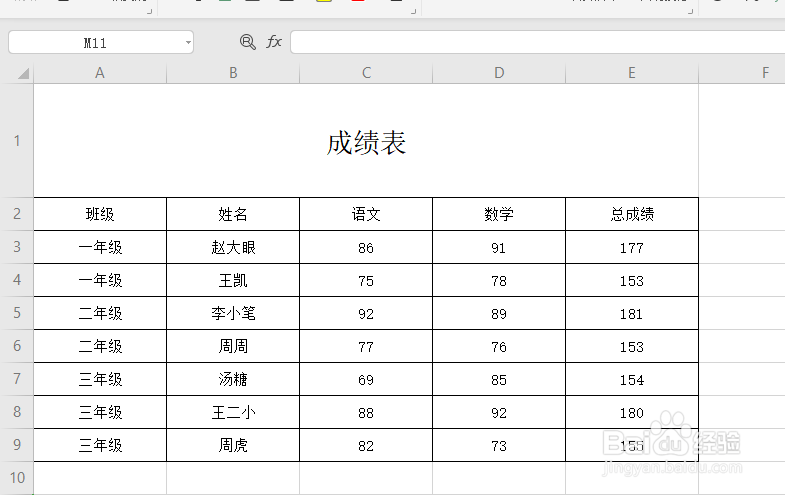Select the cell with name 周虎
This screenshot has height=495, width=785.
pyautogui.click(x=233, y=445)
